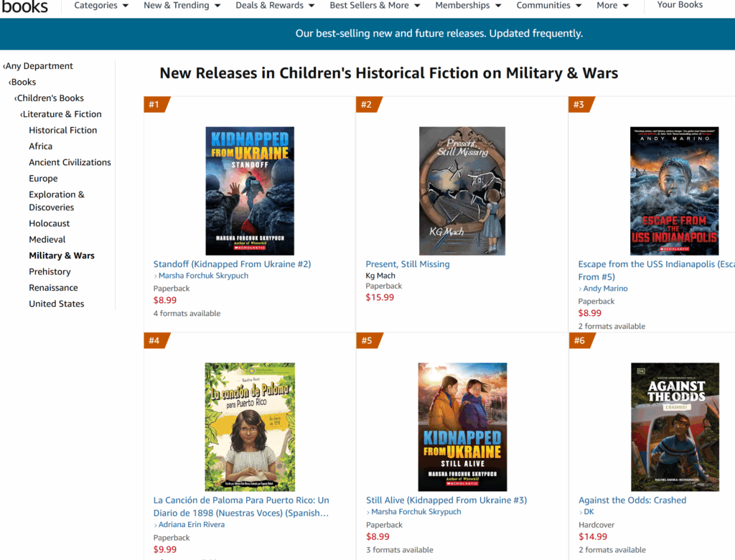Go back to Any Department
The height and width of the screenshot is (560, 735).
[39, 66]
